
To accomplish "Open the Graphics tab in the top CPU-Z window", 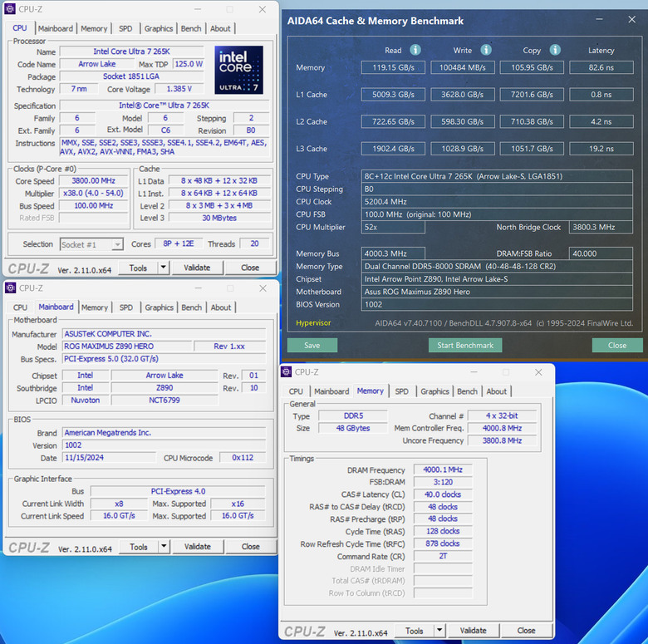I will [x=159, y=28].
